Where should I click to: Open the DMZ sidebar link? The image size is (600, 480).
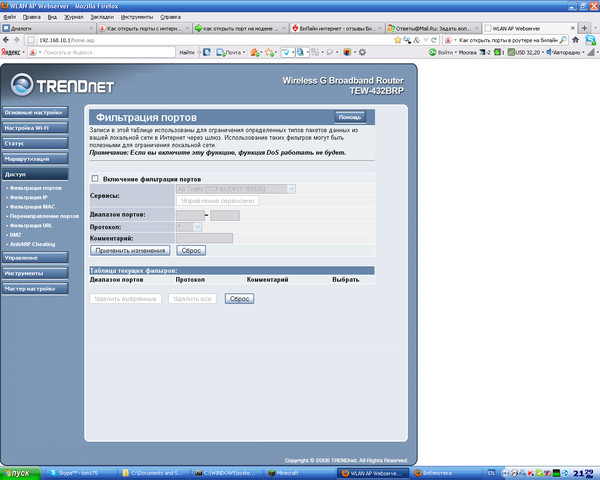[x=14, y=234]
